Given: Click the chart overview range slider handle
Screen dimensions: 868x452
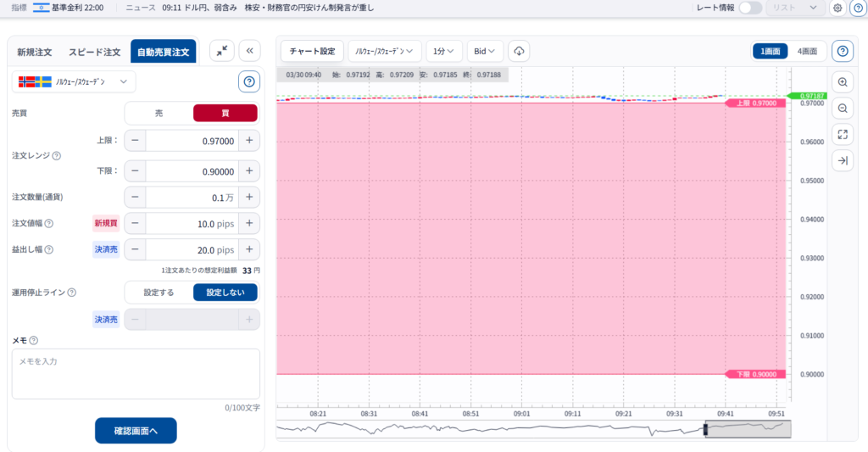Looking at the screenshot, I should [704, 429].
